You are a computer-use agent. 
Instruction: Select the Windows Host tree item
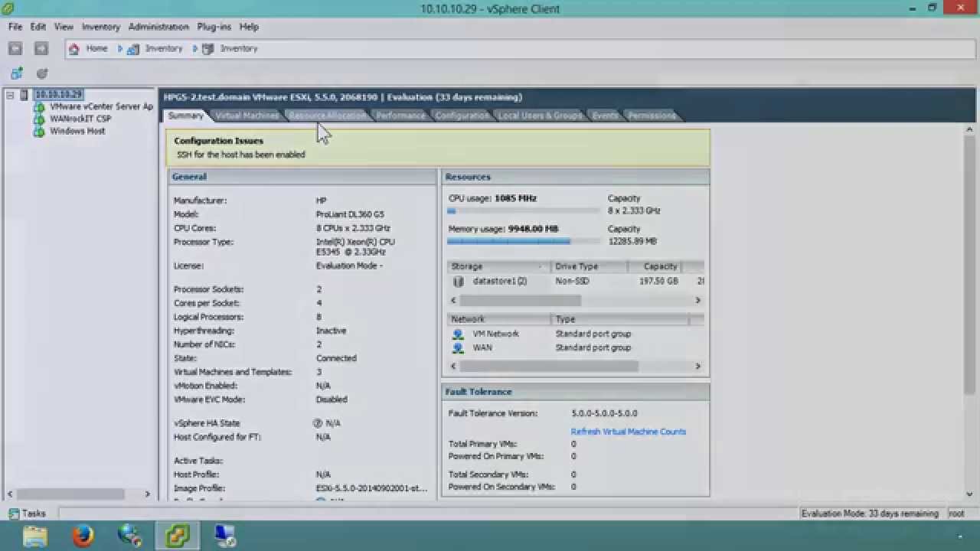(77, 132)
